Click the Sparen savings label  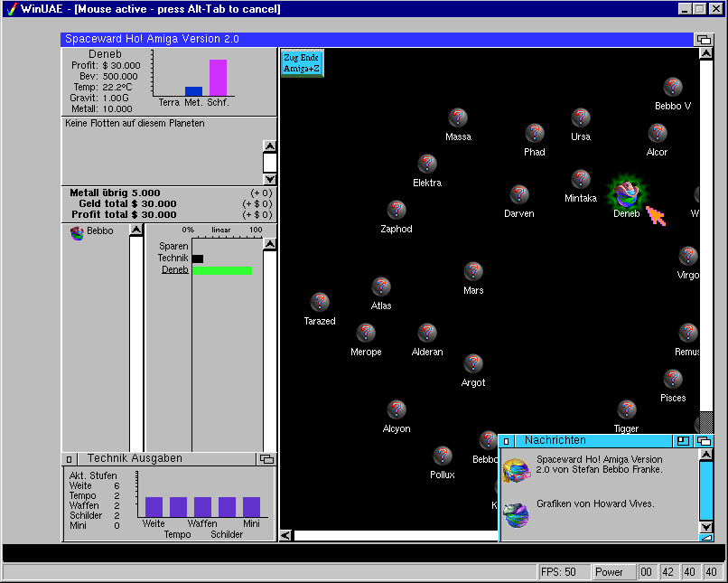click(173, 246)
